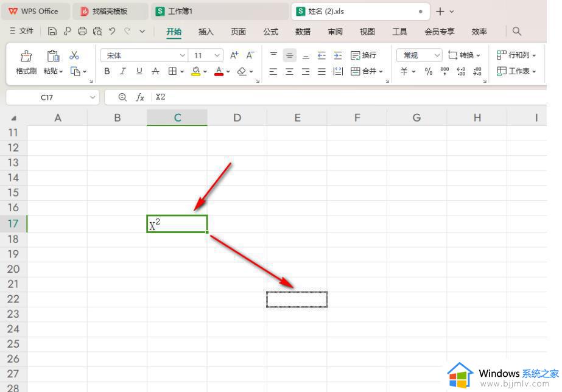
Task: Right-align text in the cell
Action: pos(306,71)
